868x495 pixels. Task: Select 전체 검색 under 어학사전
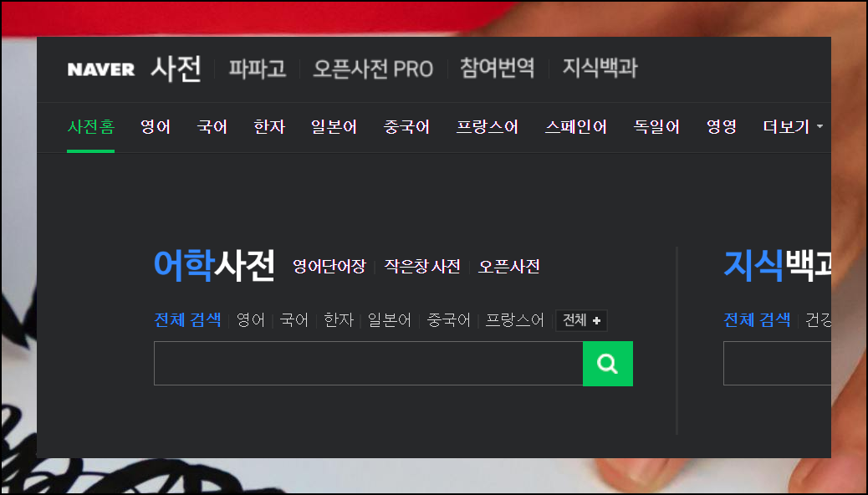coord(187,320)
